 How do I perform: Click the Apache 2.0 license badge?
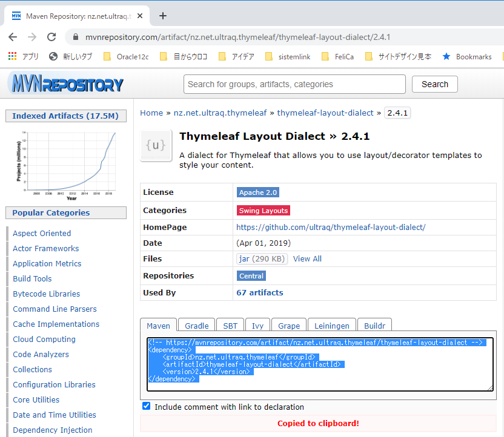pos(258,192)
